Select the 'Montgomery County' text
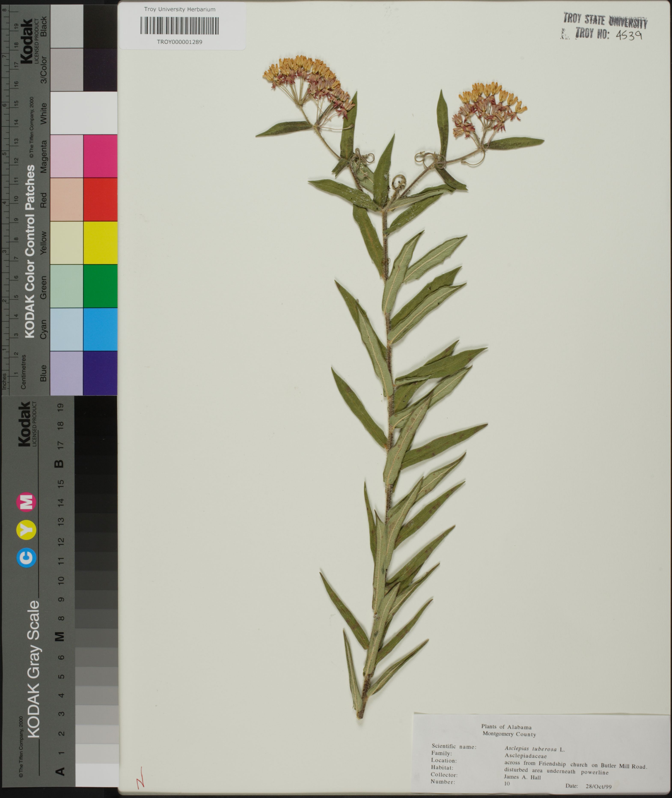This screenshot has height=798, width=672. click(x=509, y=734)
